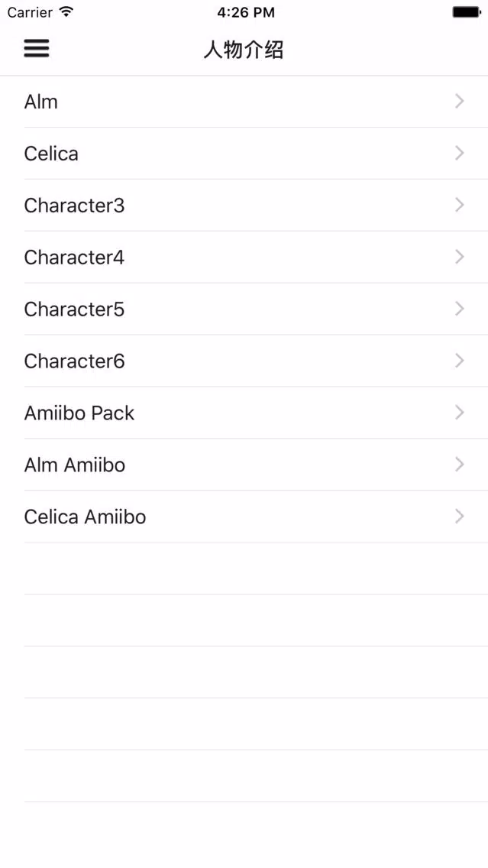Click the arrow icon on Amiibo Pack row
The image size is (488, 868).
[459, 413]
